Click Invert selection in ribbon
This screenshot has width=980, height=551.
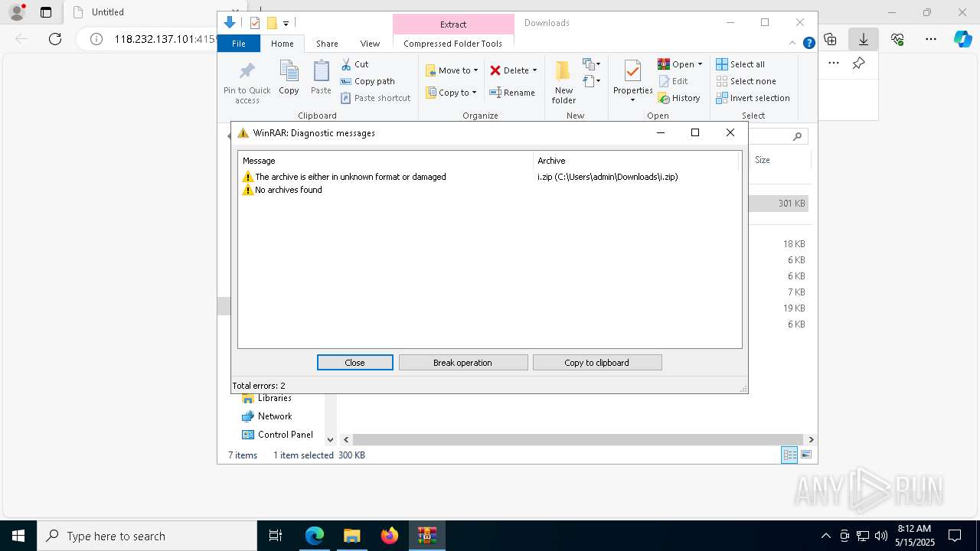click(753, 98)
